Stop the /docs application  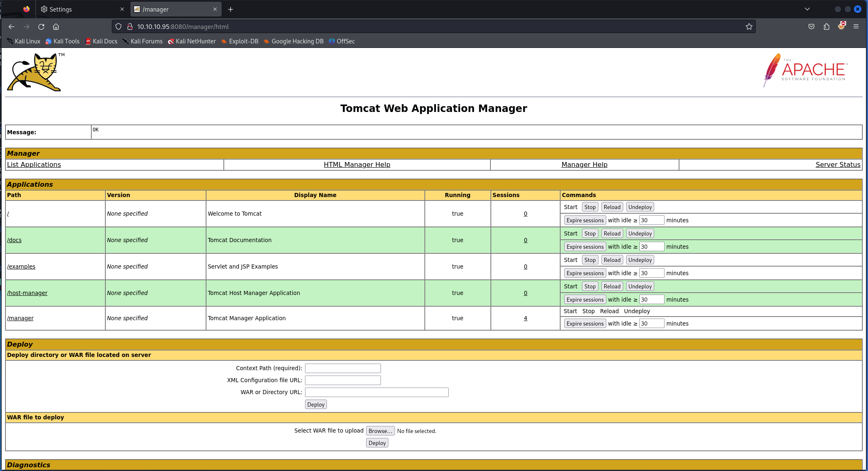click(x=590, y=233)
